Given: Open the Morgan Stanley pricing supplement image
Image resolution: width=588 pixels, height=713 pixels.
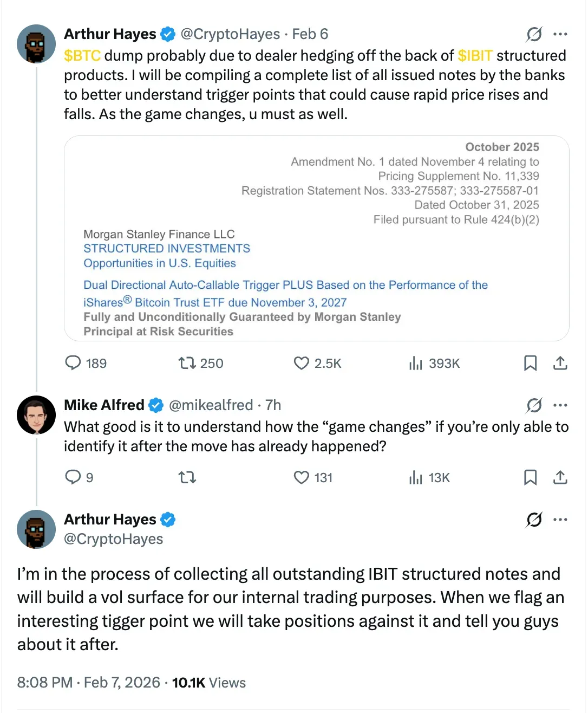Looking at the screenshot, I should pyautogui.click(x=316, y=238).
